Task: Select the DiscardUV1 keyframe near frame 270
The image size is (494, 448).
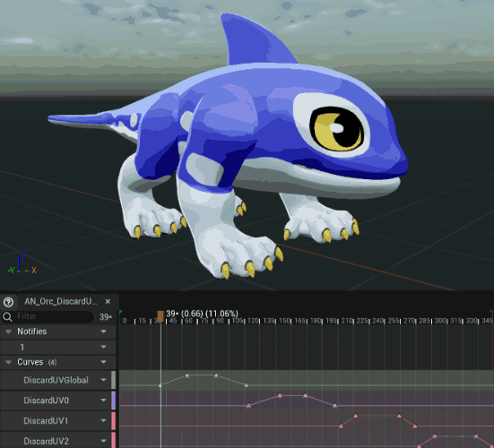Action: click(399, 416)
